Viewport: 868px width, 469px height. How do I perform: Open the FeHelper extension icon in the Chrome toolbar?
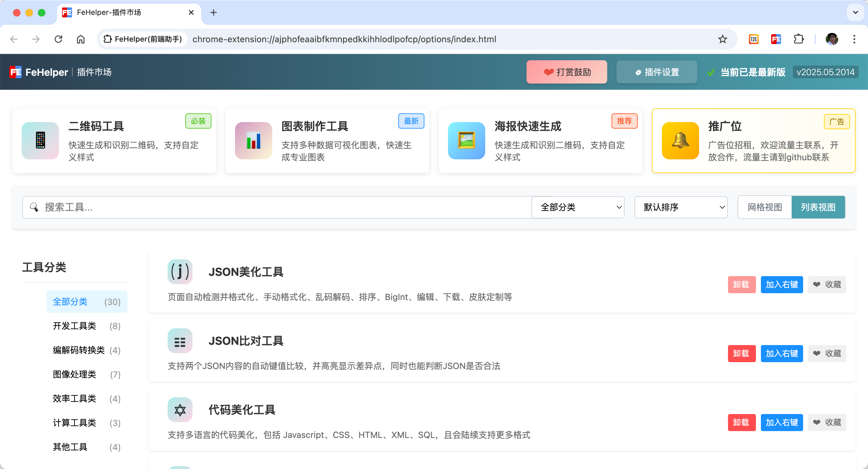coord(776,39)
